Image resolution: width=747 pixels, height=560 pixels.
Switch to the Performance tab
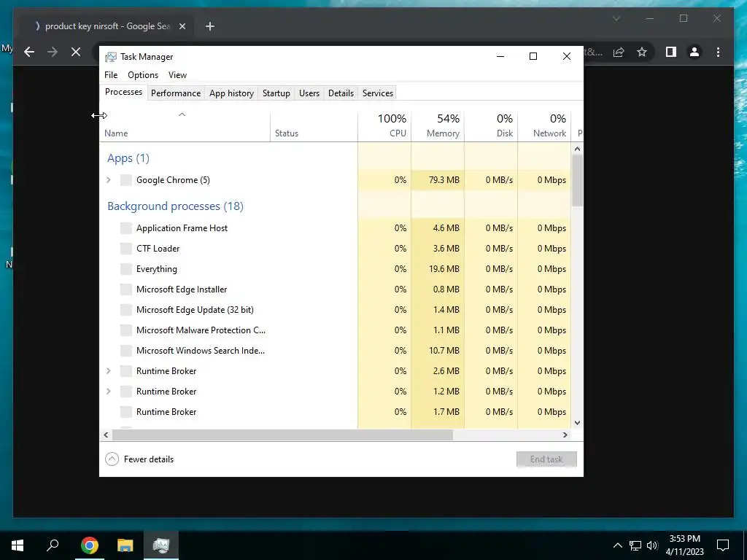pyautogui.click(x=176, y=93)
